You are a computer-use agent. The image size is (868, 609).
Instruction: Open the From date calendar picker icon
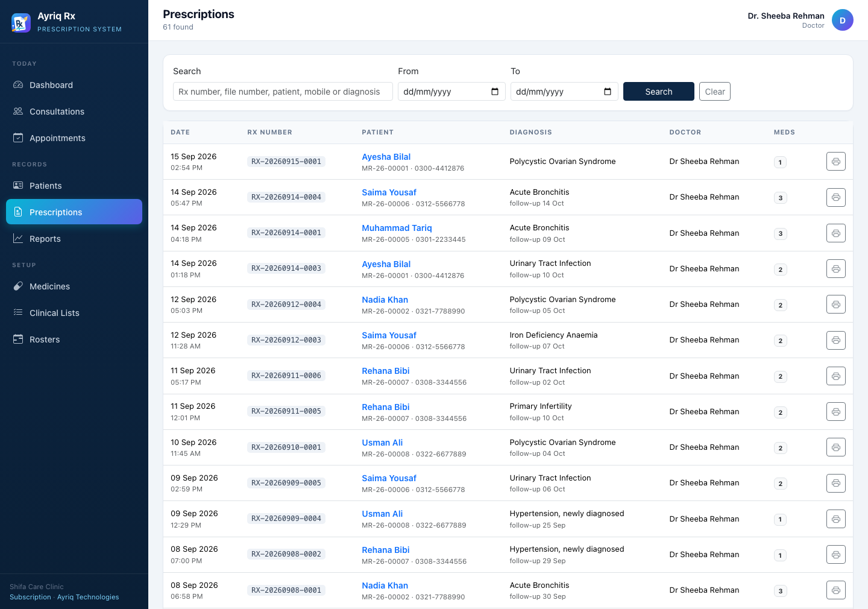(495, 92)
